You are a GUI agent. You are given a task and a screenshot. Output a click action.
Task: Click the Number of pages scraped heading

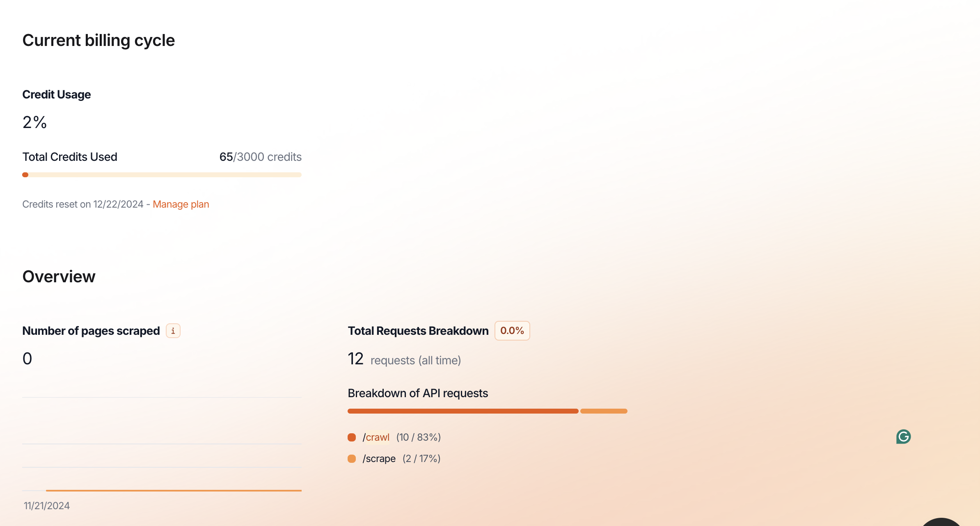pos(91,331)
